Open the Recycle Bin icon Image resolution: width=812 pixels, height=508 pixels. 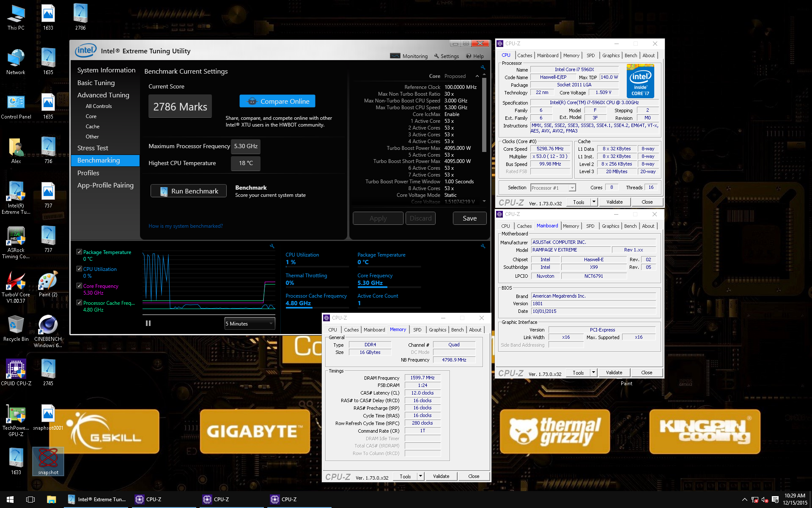click(x=16, y=329)
